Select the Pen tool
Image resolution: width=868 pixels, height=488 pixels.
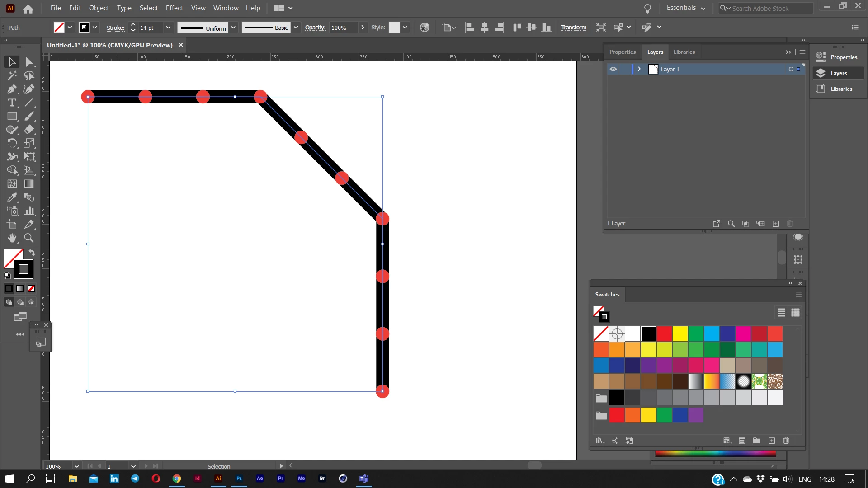[12, 89]
